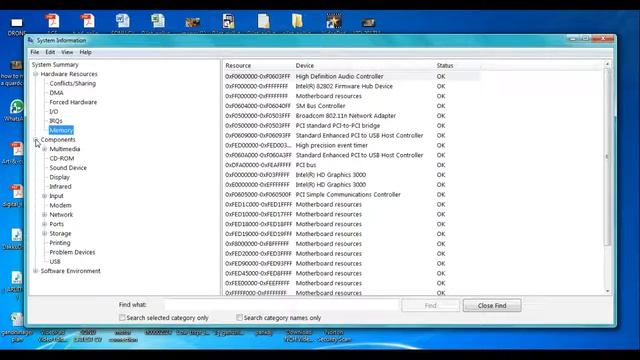Select Sound Device category
The height and width of the screenshot is (360, 640).
click(68, 168)
